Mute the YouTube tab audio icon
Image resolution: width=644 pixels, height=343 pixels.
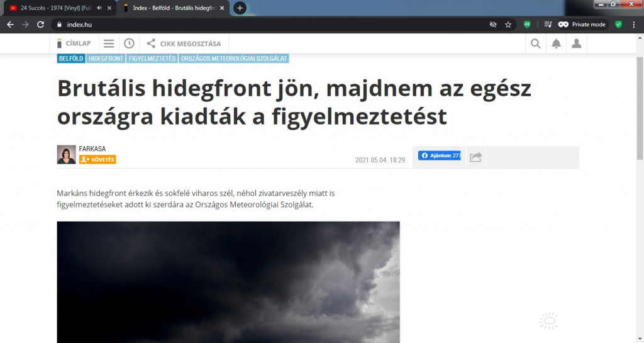click(x=99, y=8)
